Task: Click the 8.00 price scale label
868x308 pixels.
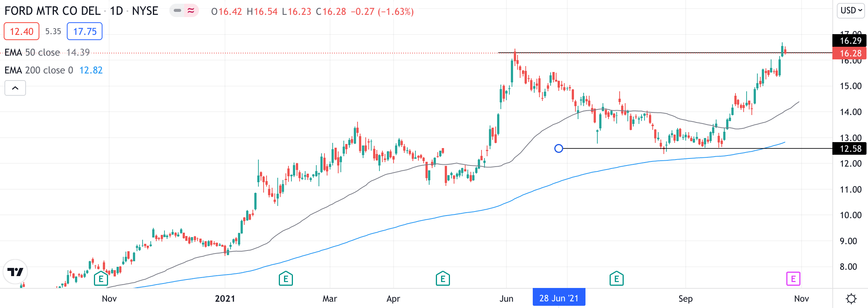Action: (x=848, y=267)
